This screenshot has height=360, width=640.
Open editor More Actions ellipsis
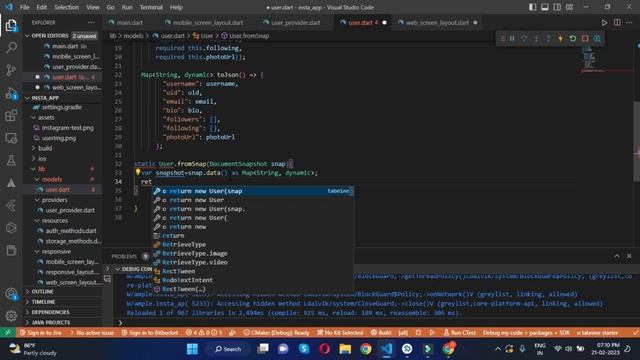pos(629,22)
